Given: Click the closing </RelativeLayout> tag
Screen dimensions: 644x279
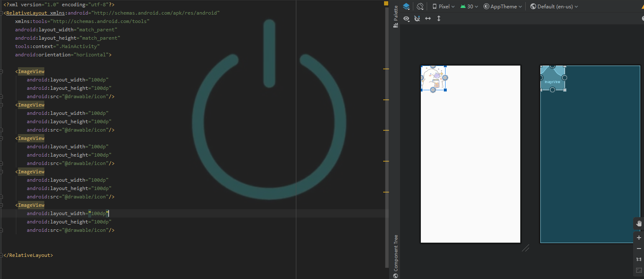Looking at the screenshot, I should pyautogui.click(x=28, y=255).
